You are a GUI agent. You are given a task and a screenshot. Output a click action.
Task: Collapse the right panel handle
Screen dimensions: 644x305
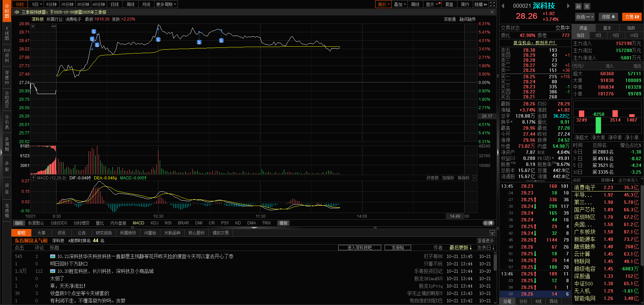click(498, 152)
